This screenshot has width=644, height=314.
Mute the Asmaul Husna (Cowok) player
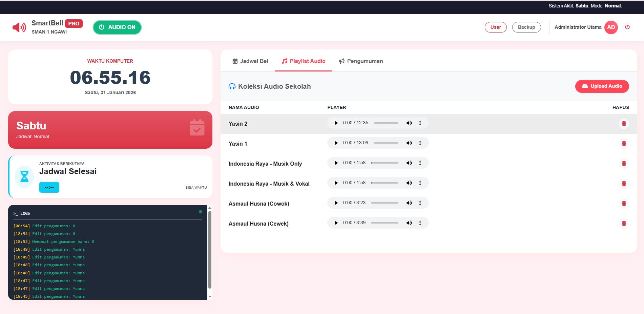409,203
